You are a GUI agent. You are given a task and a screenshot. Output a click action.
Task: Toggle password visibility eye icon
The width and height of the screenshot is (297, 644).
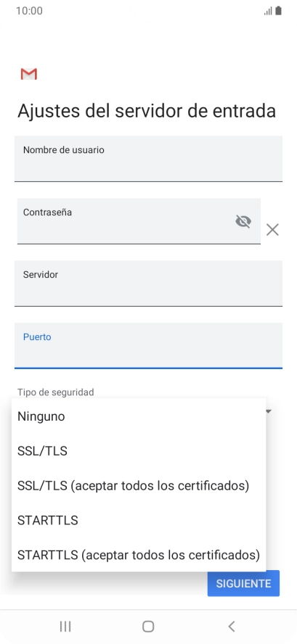243,221
